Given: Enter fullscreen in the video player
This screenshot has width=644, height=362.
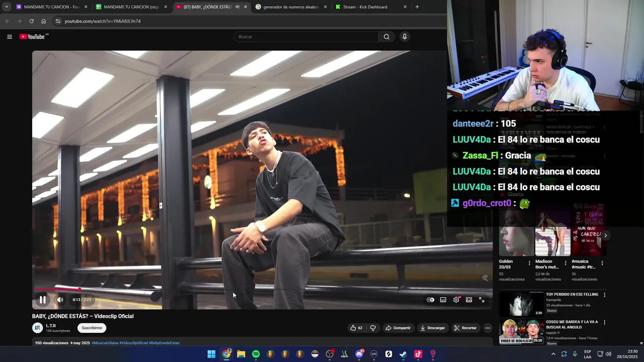Looking at the screenshot, I should (481, 300).
